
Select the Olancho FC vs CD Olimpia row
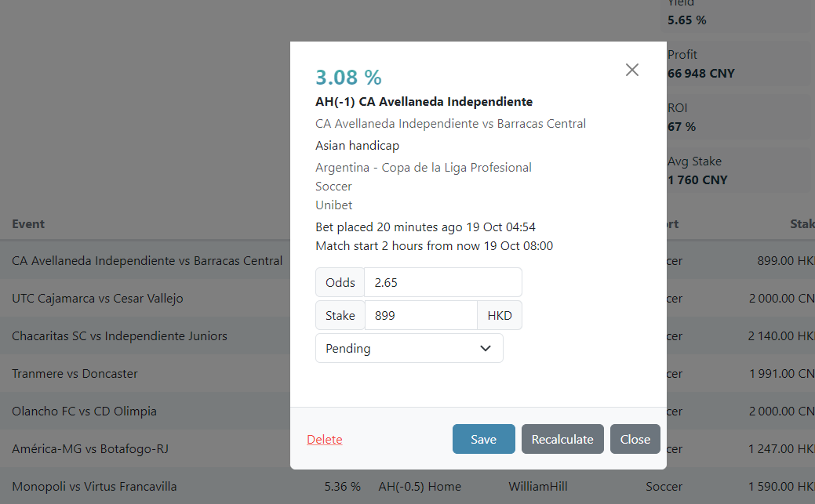408,411
